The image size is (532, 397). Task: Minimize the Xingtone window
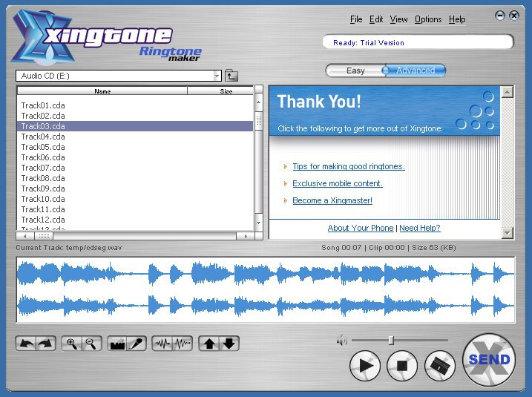[x=500, y=16]
